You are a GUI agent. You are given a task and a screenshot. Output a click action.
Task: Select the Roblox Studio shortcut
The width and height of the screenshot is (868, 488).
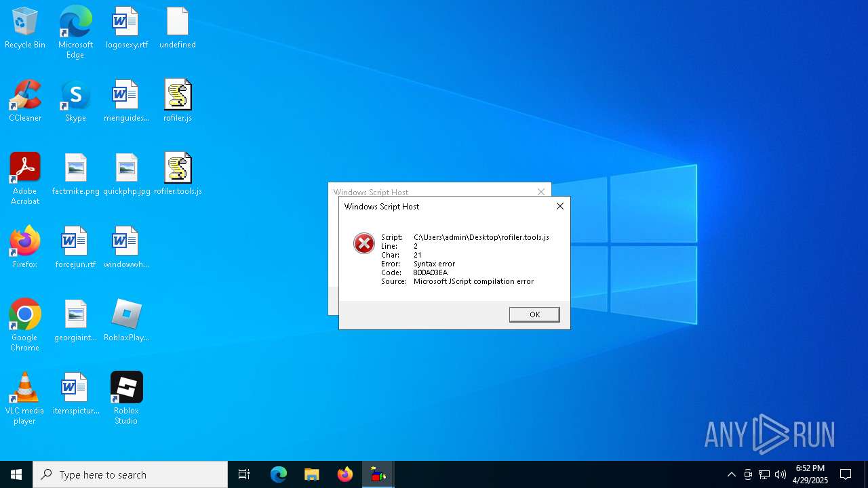pos(126,399)
